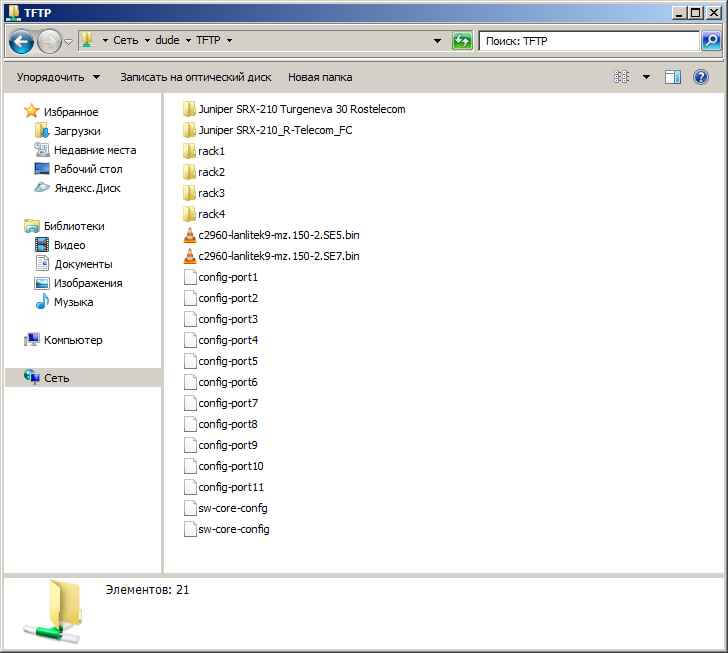Image resolution: width=728 pixels, height=653 pixels.
Task: Expand the arrow before Сеть in address bar
Action: (105, 41)
